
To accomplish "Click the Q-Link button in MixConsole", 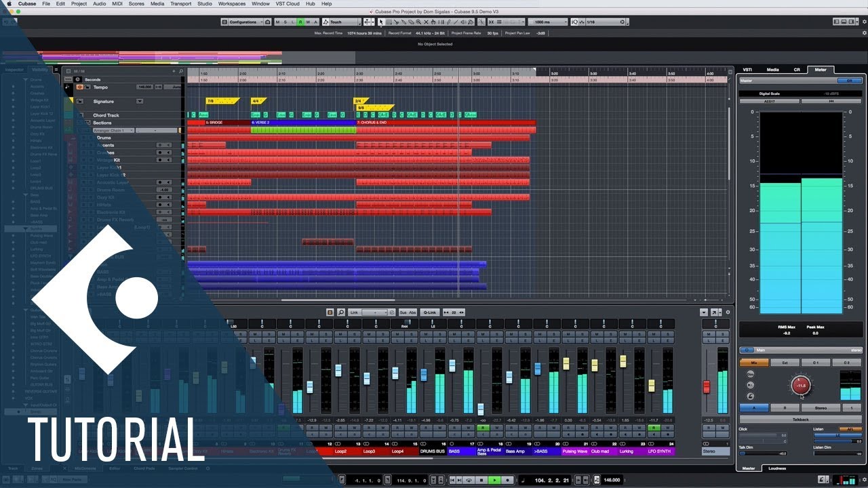I will click(430, 312).
